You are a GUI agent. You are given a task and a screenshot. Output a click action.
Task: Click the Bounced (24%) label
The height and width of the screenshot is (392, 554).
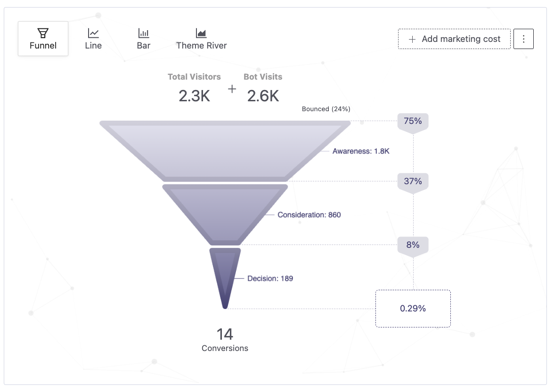326,109
